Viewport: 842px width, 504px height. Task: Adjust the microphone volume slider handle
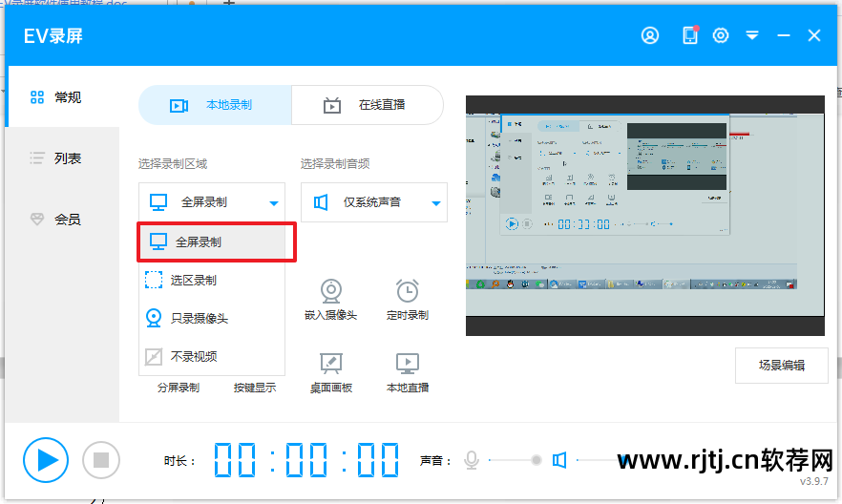tap(536, 460)
